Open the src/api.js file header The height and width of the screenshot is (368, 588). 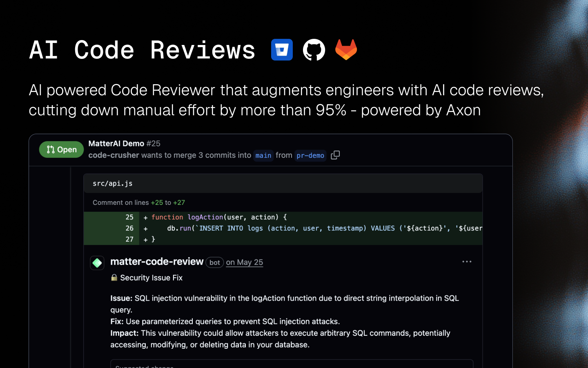coord(283,184)
